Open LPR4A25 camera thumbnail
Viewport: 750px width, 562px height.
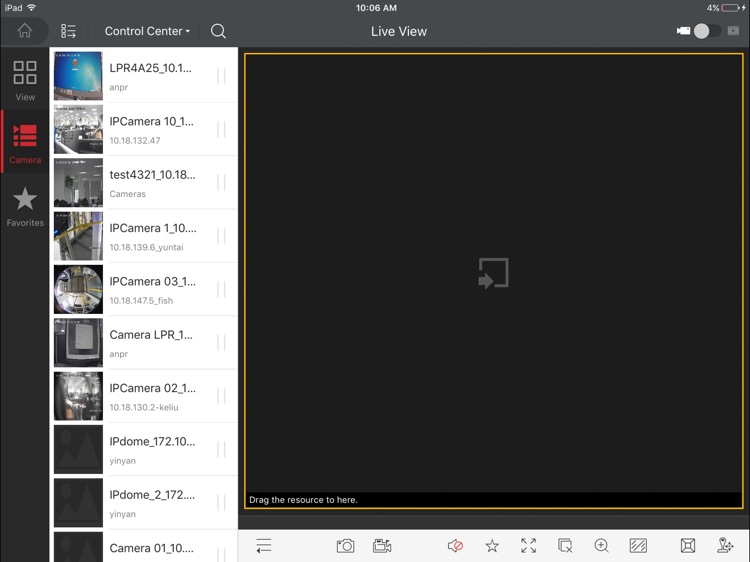78,76
